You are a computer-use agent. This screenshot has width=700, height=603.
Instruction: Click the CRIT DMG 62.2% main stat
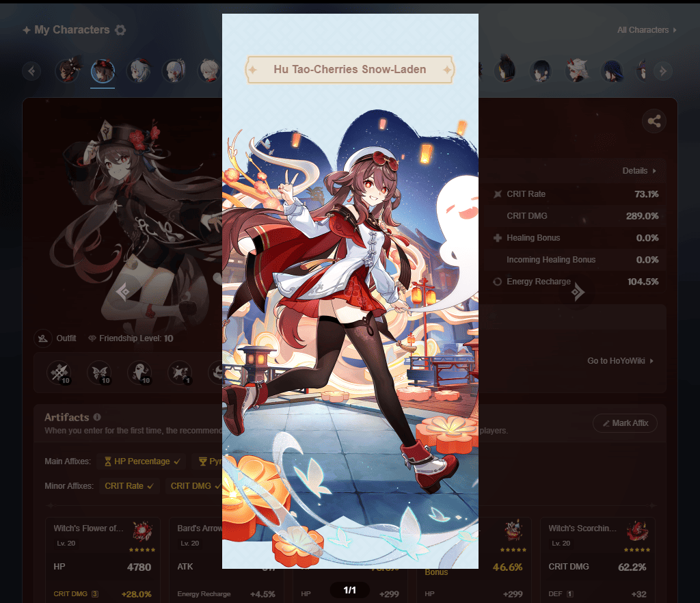(x=597, y=567)
